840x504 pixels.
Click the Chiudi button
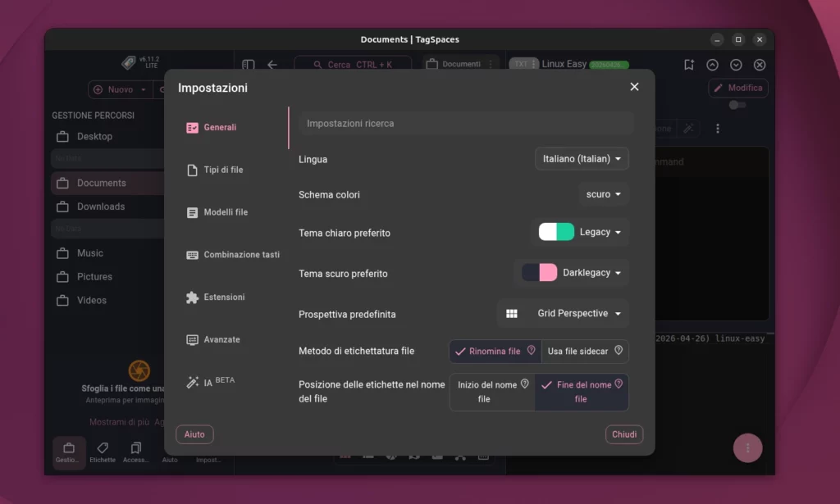(623, 434)
